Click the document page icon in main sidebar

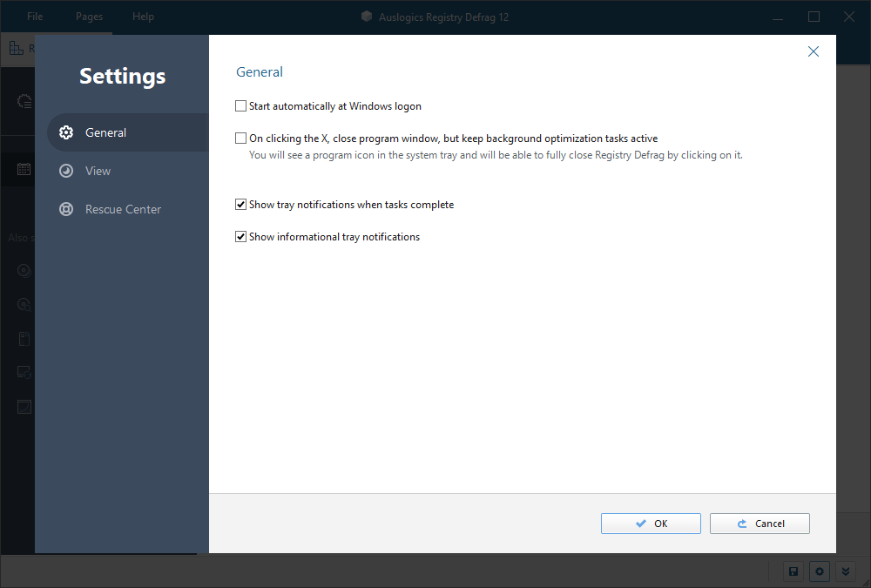(x=24, y=339)
